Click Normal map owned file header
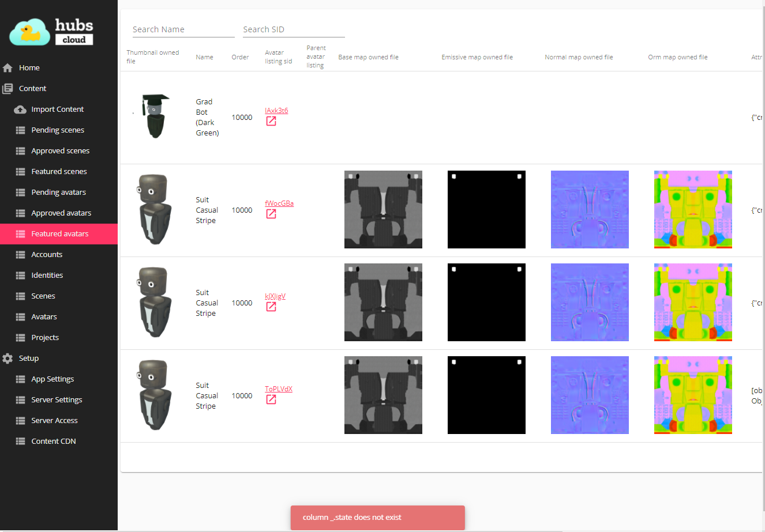This screenshot has height=532, width=765. [x=579, y=57]
